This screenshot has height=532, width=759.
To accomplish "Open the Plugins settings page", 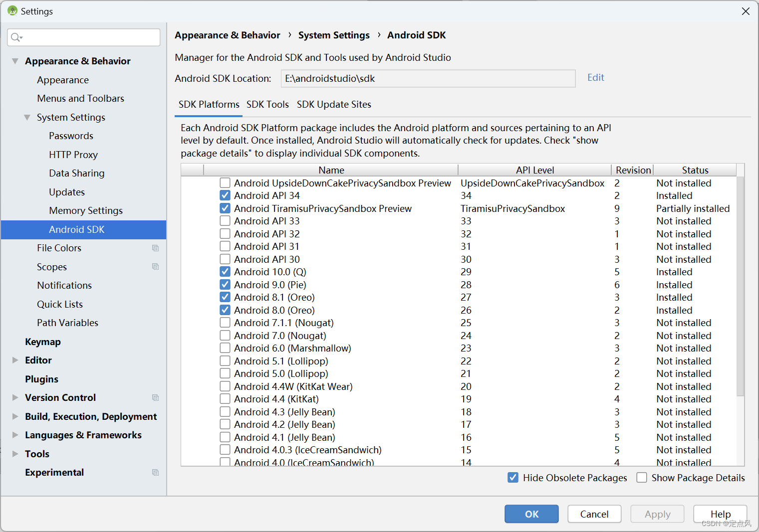I will [42, 379].
